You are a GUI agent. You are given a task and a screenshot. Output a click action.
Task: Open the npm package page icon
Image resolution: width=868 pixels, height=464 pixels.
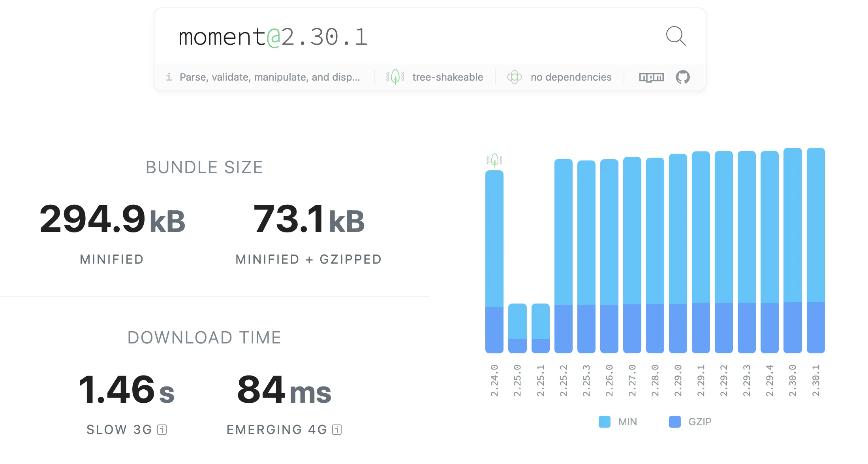pos(651,77)
